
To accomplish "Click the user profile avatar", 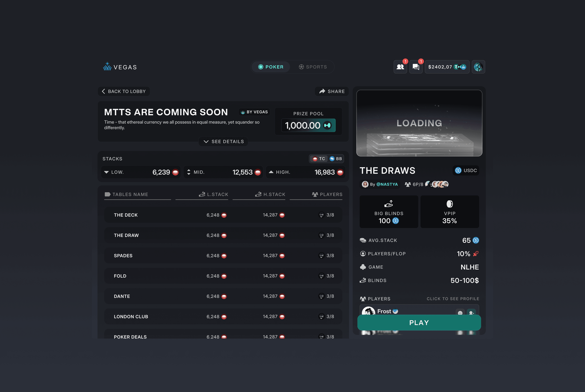I will pos(478,67).
